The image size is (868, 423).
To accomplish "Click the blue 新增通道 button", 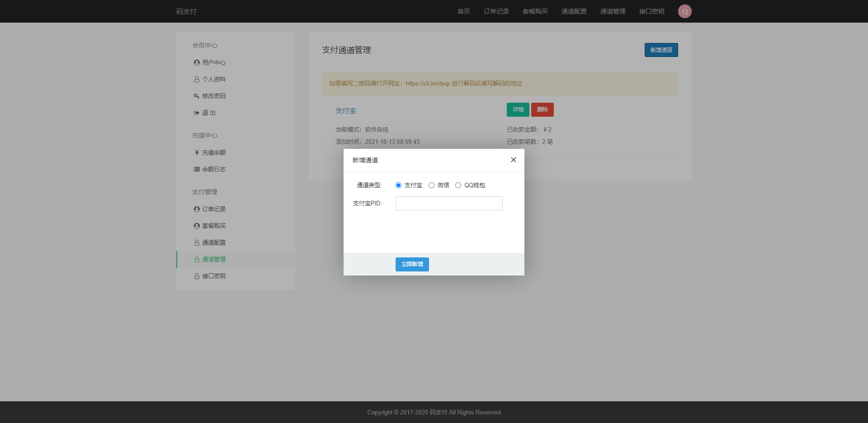I will (x=661, y=50).
